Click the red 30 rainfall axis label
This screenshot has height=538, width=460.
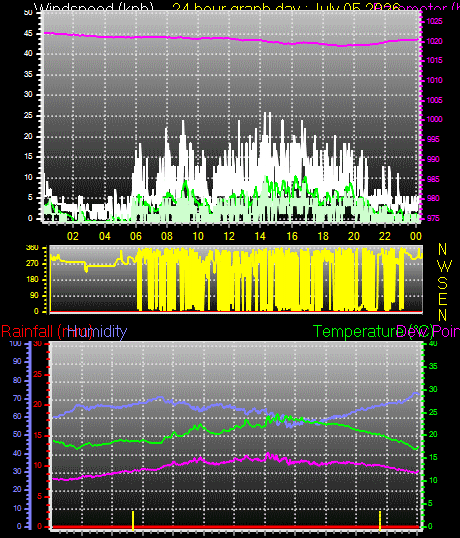click(38, 343)
